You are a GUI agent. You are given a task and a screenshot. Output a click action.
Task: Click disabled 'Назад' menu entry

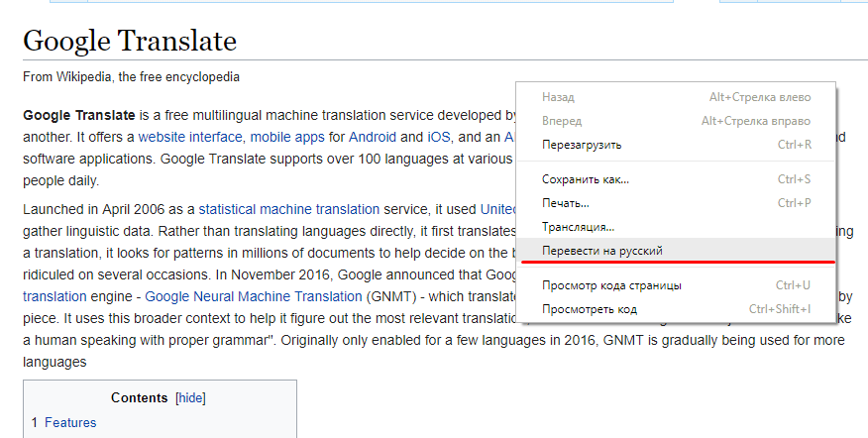676,97
